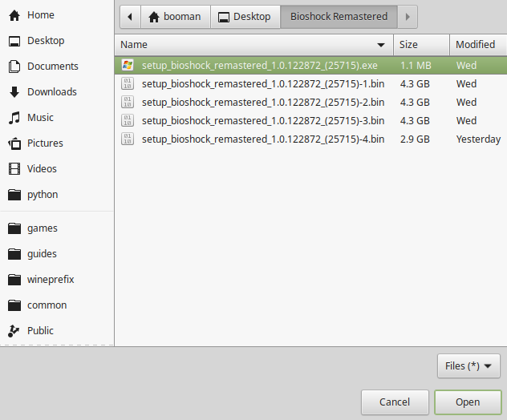Click the python folder icon
The height and width of the screenshot is (420, 507).
point(14,195)
